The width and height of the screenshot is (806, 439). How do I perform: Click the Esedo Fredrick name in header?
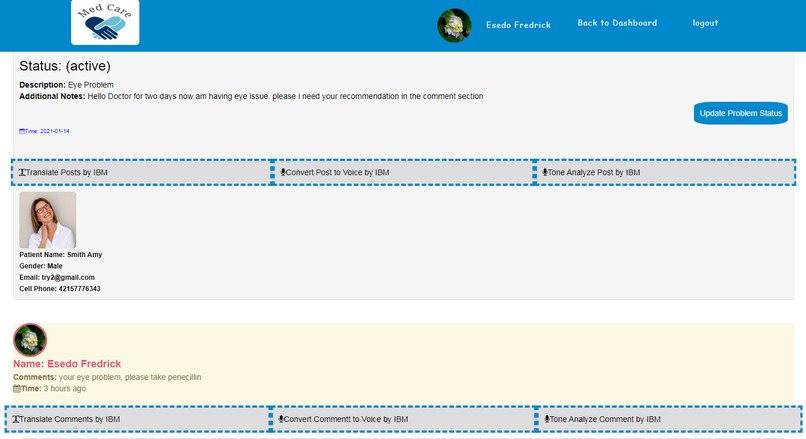(518, 25)
